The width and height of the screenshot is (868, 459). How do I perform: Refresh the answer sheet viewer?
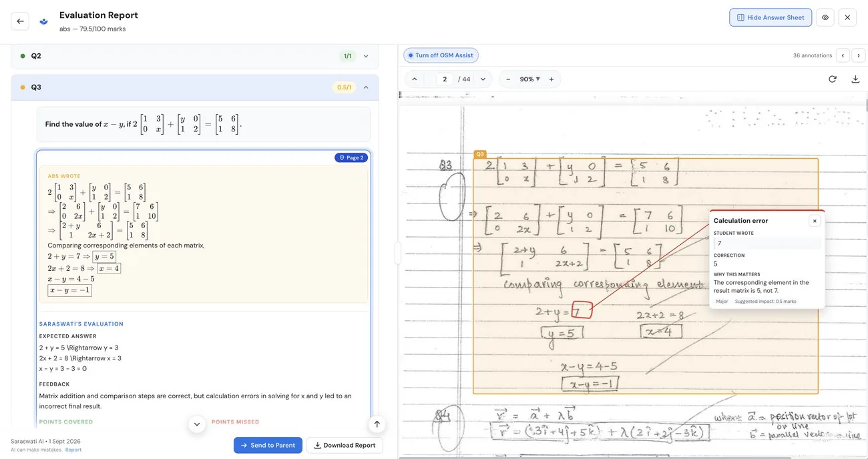pyautogui.click(x=833, y=79)
